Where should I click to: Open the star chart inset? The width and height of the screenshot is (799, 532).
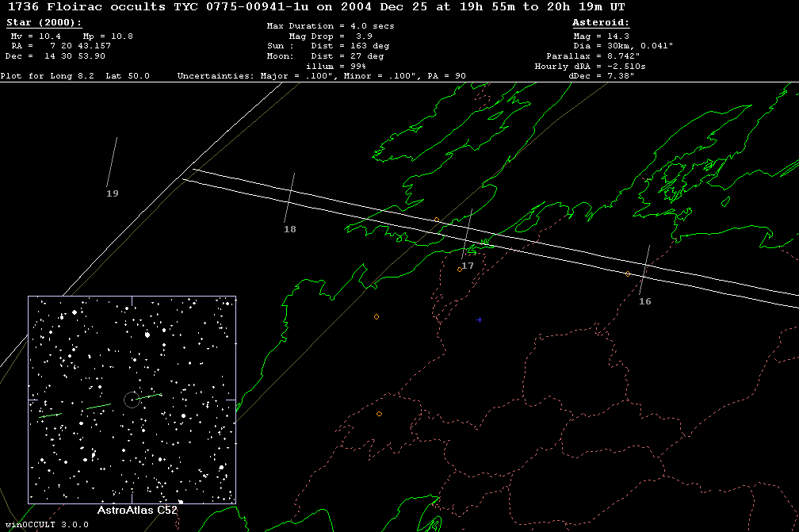pos(132,400)
